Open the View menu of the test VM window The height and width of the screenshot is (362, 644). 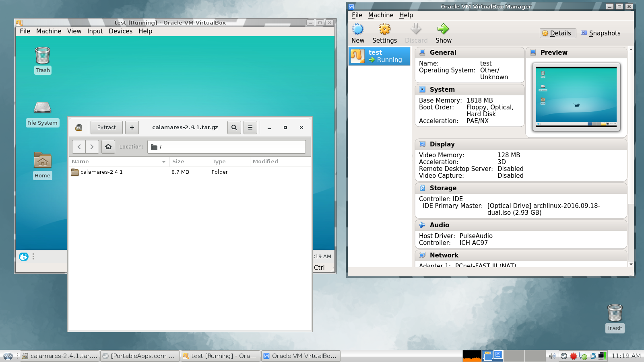pos(74,31)
